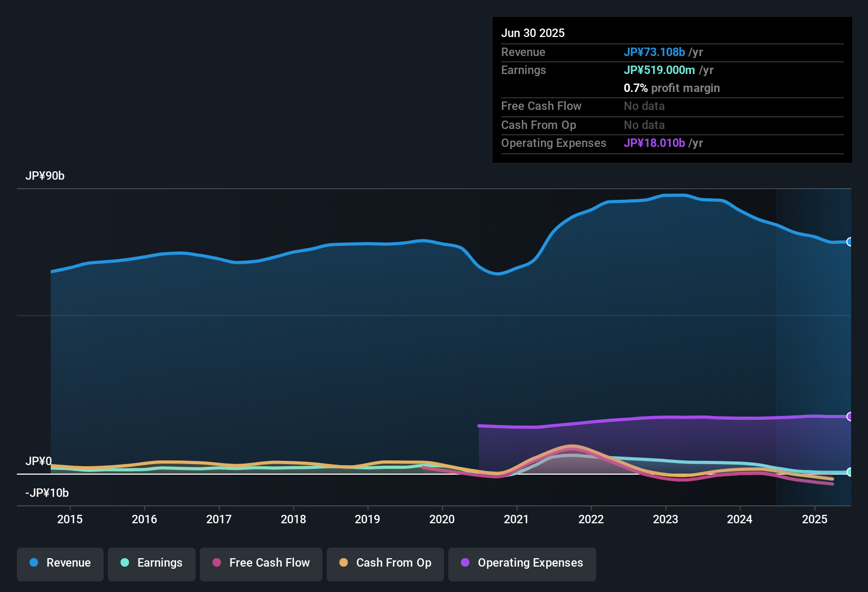This screenshot has height=592, width=868.
Task: Click the 2020 label on the x-axis
Action: pyautogui.click(x=442, y=519)
